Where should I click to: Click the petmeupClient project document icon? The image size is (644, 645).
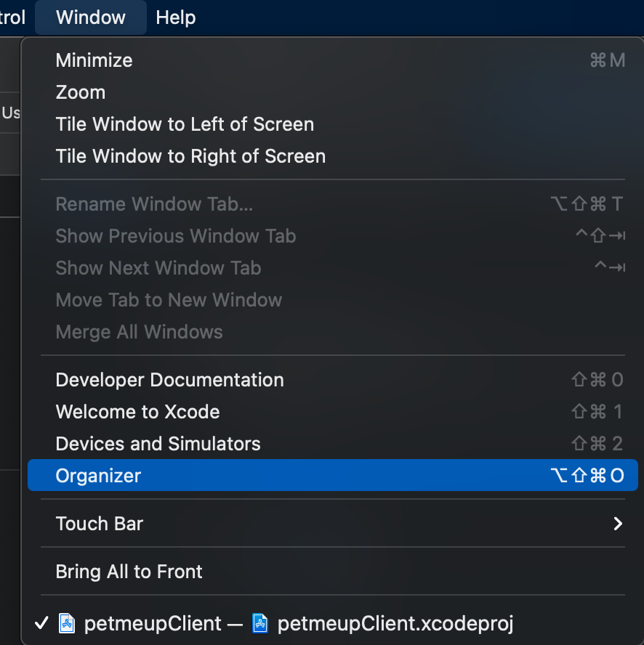pyautogui.click(x=67, y=624)
